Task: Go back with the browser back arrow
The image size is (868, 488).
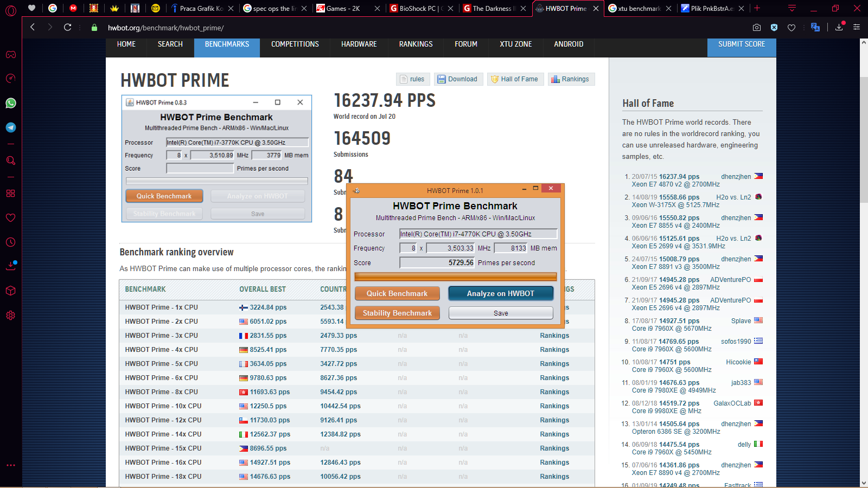Action: [33, 27]
